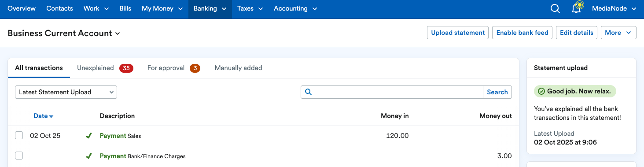Switch to the Manually added tab

pyautogui.click(x=238, y=68)
